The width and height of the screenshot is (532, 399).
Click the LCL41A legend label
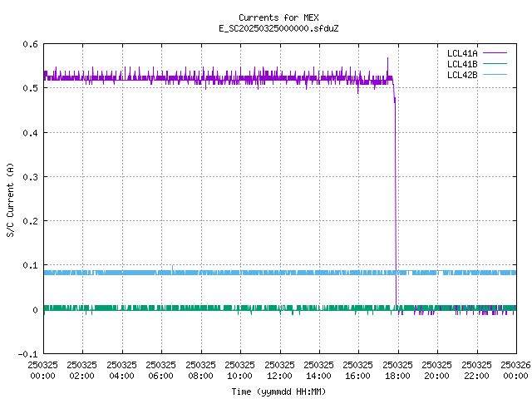click(x=462, y=53)
